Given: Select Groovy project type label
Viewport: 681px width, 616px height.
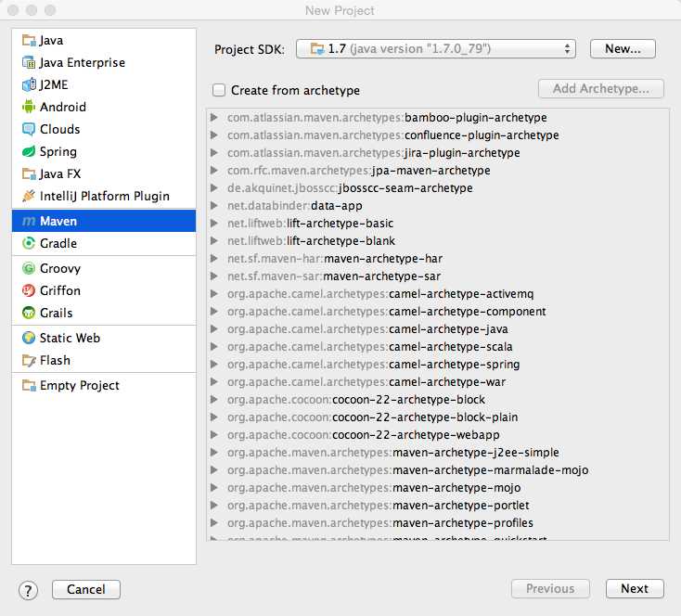Looking at the screenshot, I should tap(60, 268).
